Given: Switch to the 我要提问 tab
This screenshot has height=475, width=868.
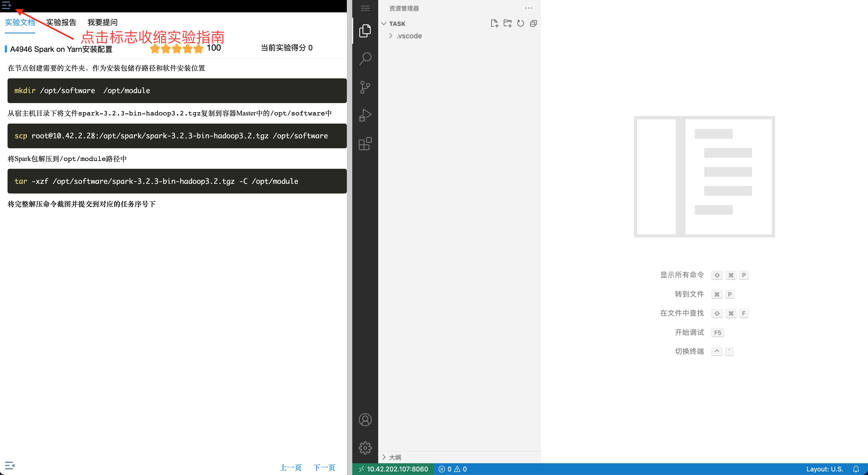Looking at the screenshot, I should (103, 22).
